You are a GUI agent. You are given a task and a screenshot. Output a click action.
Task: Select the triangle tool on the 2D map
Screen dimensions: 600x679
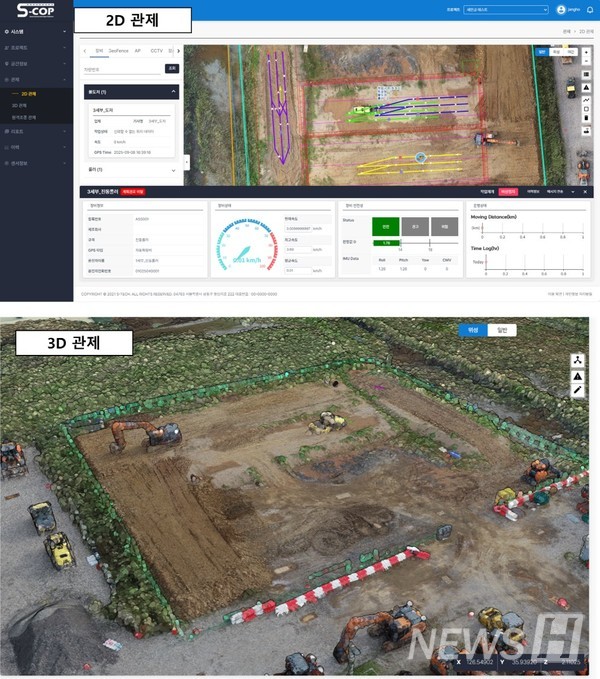pos(586,88)
